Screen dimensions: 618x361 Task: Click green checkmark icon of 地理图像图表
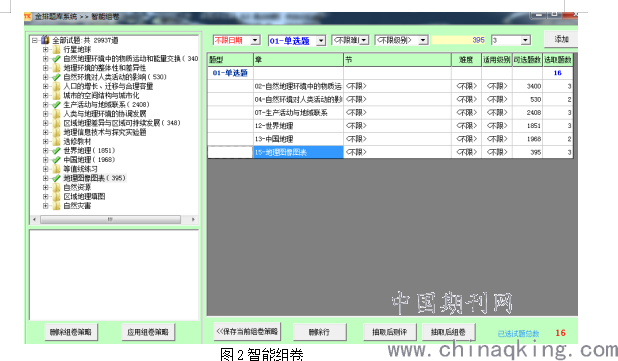coord(56,178)
